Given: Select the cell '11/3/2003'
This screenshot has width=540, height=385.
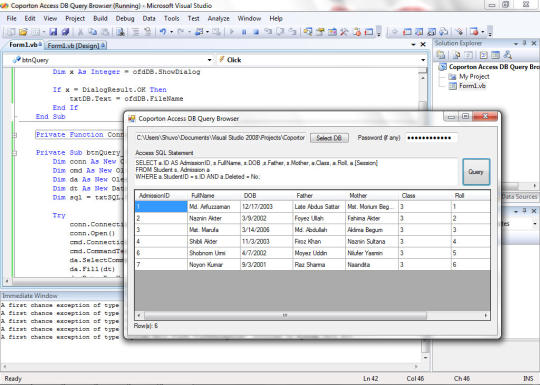Looking at the screenshot, I should 266,241.
